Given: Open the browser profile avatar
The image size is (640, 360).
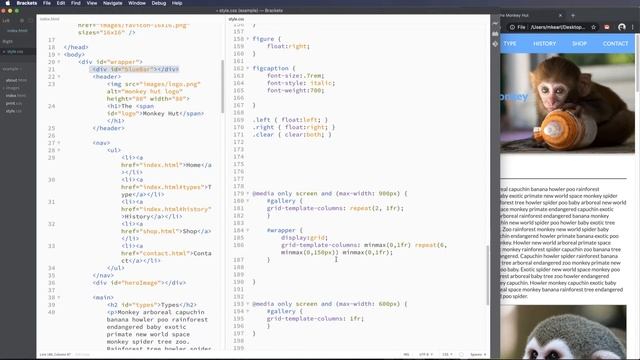Looking at the screenshot, I should click(x=622, y=27).
